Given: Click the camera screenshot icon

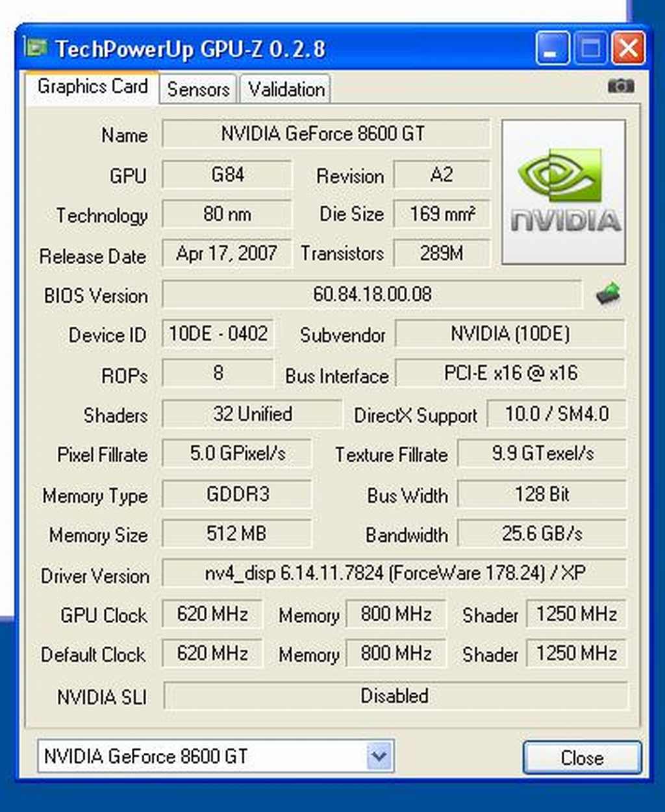Looking at the screenshot, I should (x=621, y=86).
